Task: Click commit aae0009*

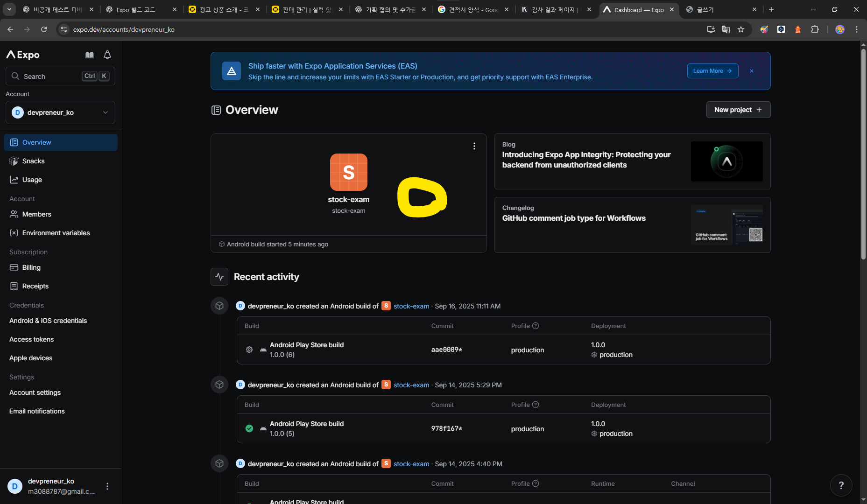Action: 447,350
